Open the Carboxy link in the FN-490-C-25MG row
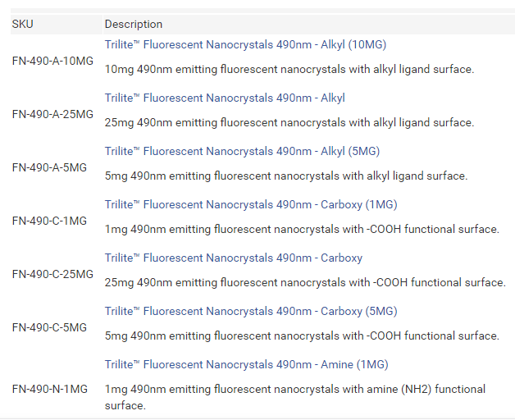515x420 pixels. tap(234, 258)
